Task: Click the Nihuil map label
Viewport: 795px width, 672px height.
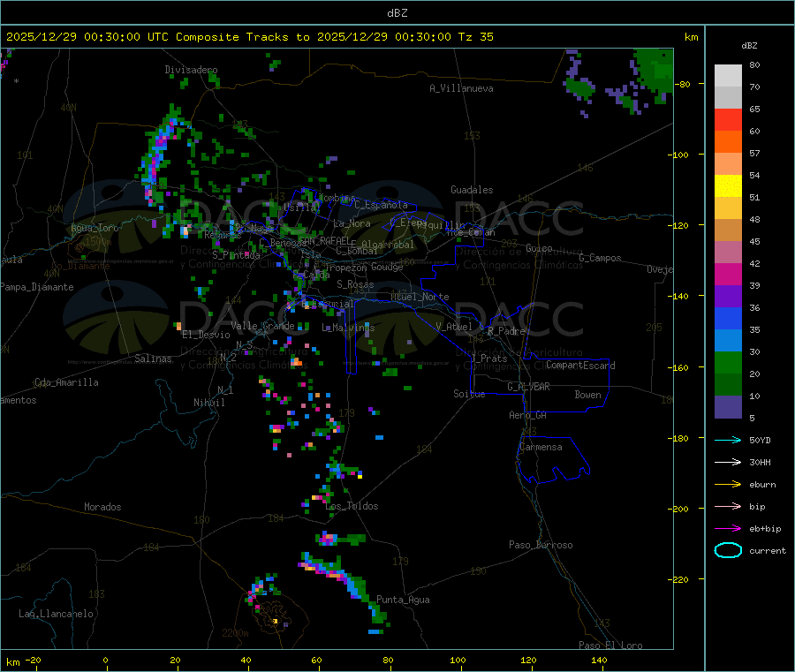Action: (209, 403)
